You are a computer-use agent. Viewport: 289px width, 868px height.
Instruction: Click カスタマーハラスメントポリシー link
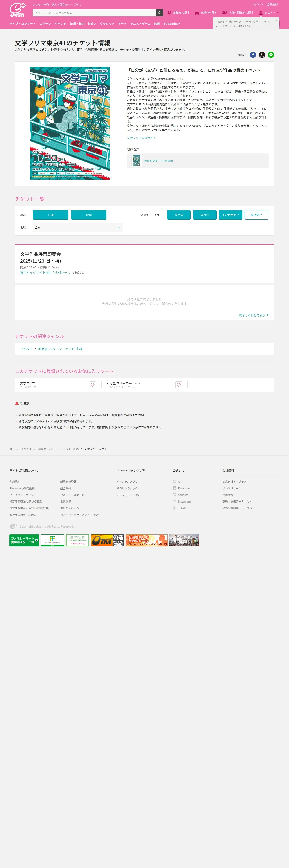point(80,514)
